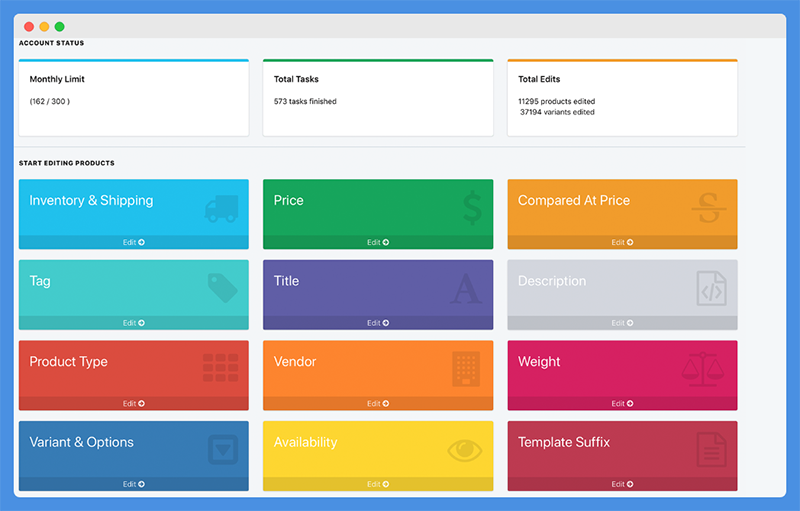This screenshot has height=511, width=800.
Task: Open Edit on the Weight card
Action: coord(622,403)
